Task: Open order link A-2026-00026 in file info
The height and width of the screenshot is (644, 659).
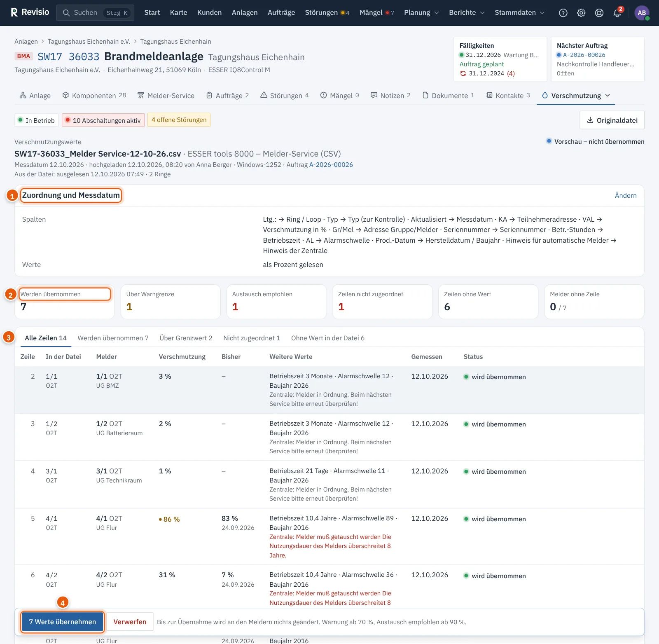Action: 331,164
